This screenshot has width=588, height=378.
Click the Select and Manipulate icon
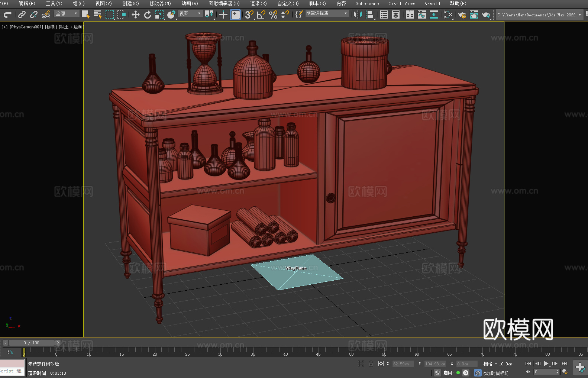[x=223, y=14]
